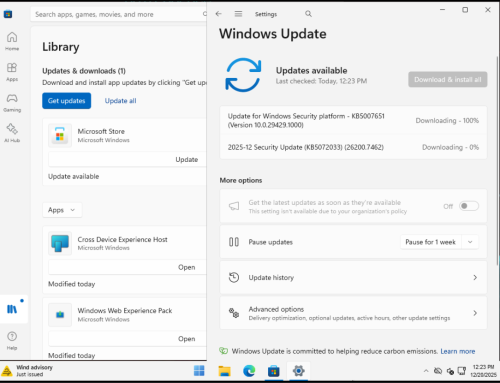Open Update history page
This screenshot has width=500, height=383.
(353, 278)
